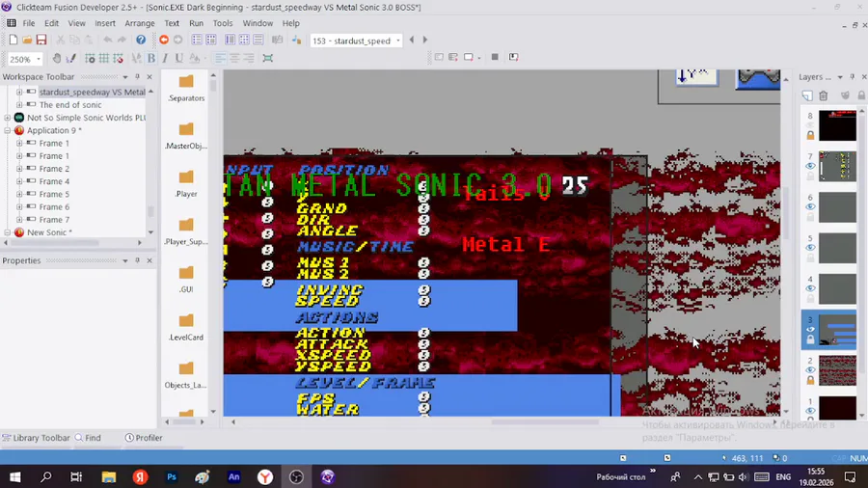868x488 pixels.
Task: Delete layer with trash icon
Action: [x=824, y=95]
